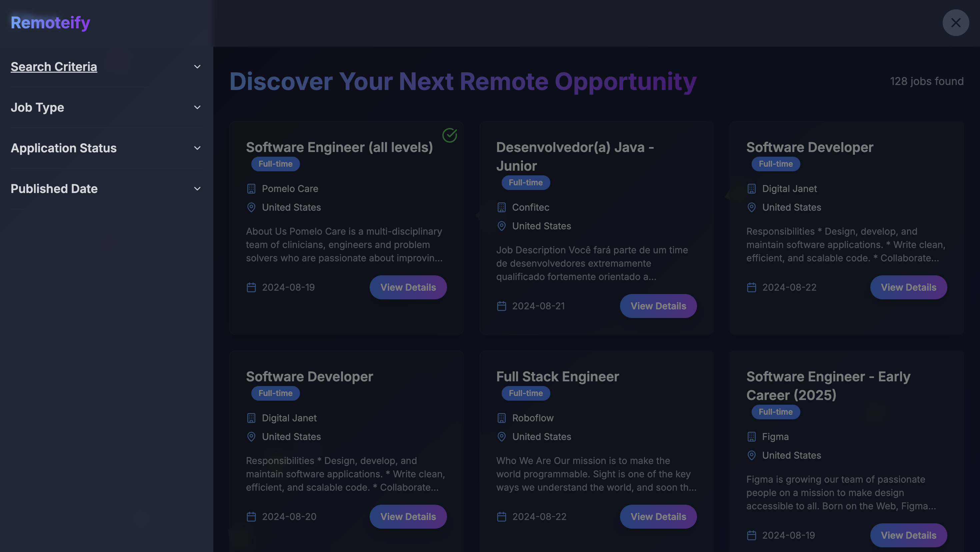Open the Job Type heading

(x=37, y=107)
